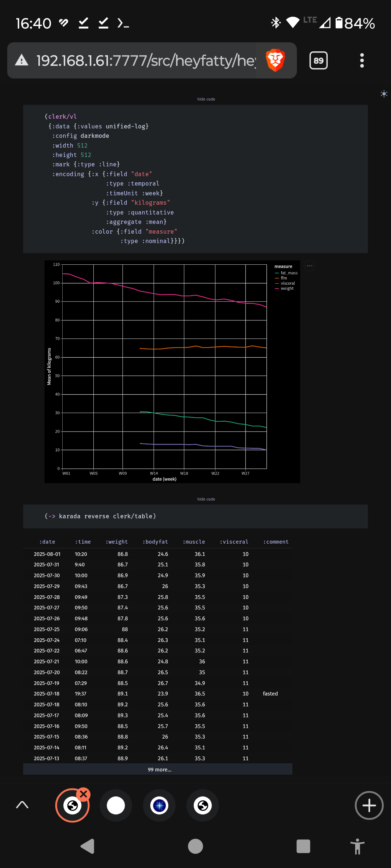Tap the 2025-07-13 date cell
The width and height of the screenshot is (391, 868).
point(46,758)
